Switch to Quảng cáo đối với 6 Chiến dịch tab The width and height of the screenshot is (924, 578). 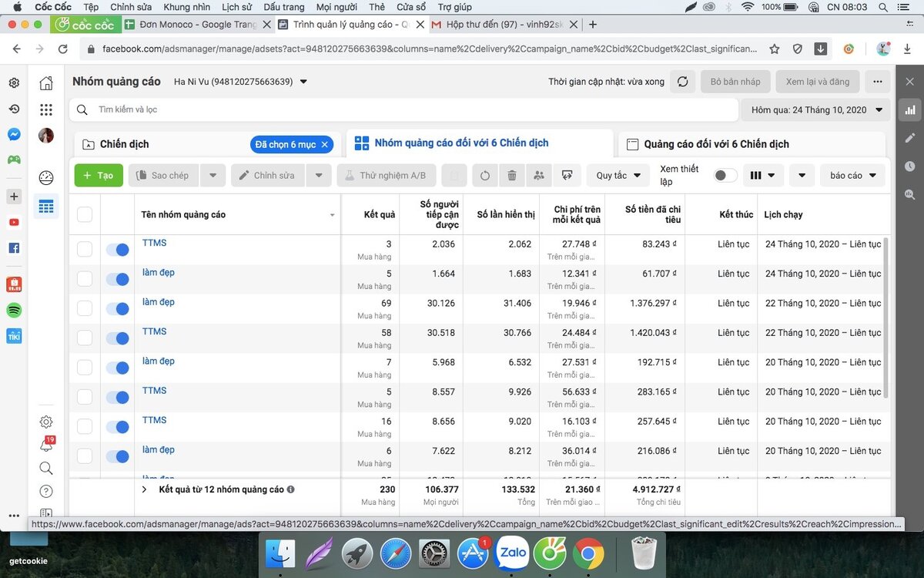click(716, 144)
